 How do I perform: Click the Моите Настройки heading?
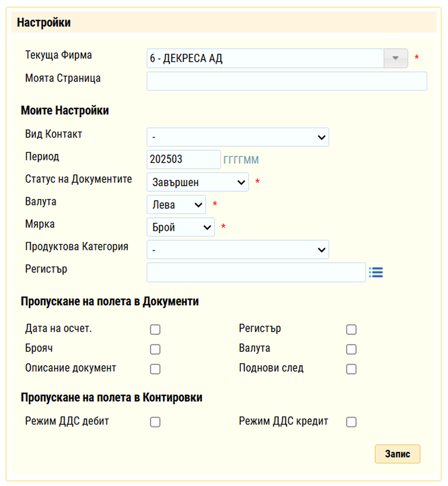pos(65,110)
